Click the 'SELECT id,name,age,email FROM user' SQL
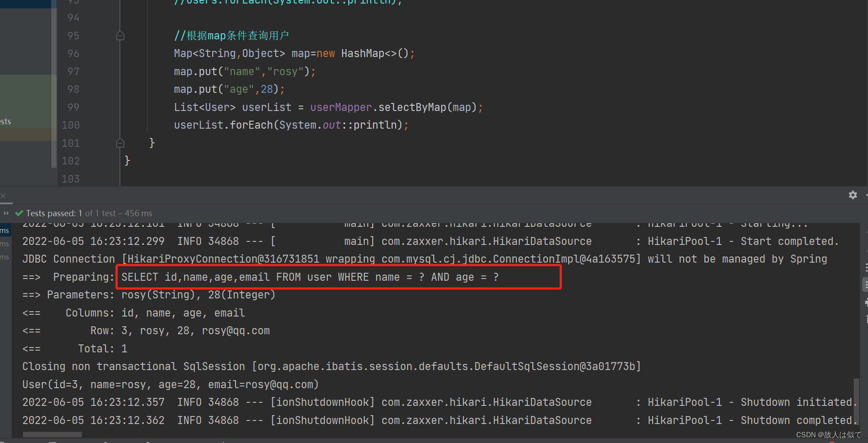The height and width of the screenshot is (443, 868). [227, 277]
